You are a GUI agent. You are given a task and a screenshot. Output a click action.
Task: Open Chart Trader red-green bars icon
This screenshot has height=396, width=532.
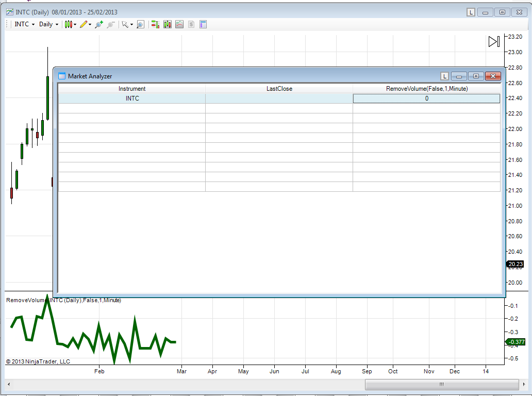[155, 24]
